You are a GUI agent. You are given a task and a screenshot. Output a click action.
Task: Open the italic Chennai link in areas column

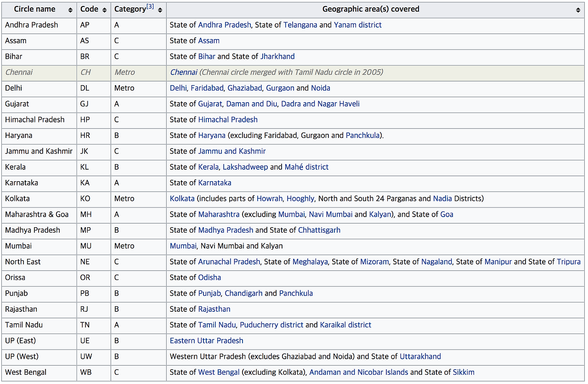point(184,72)
